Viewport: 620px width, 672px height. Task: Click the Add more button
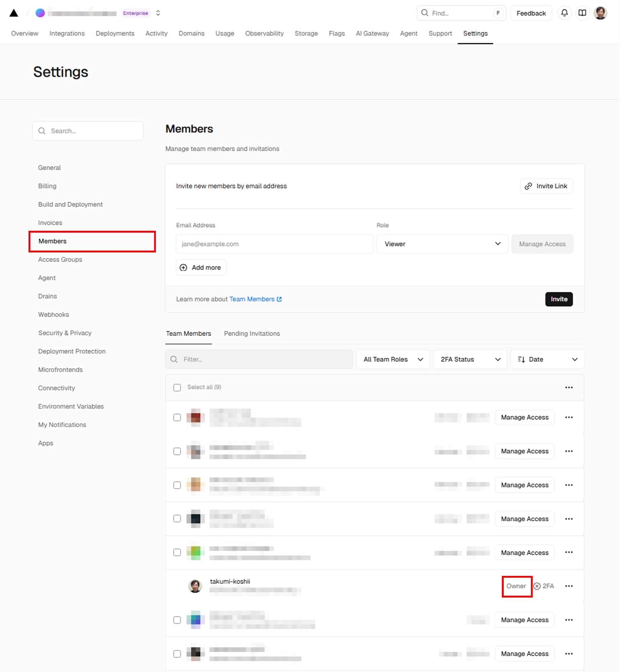[x=201, y=267]
